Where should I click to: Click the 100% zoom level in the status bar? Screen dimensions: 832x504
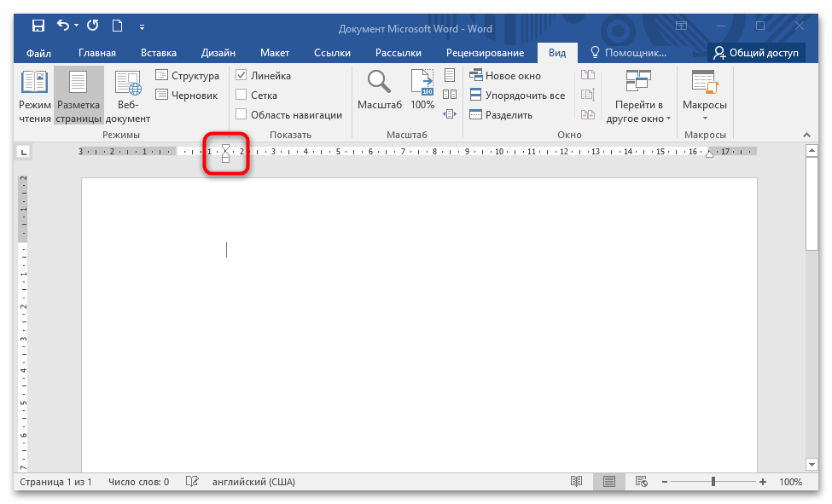[790, 482]
